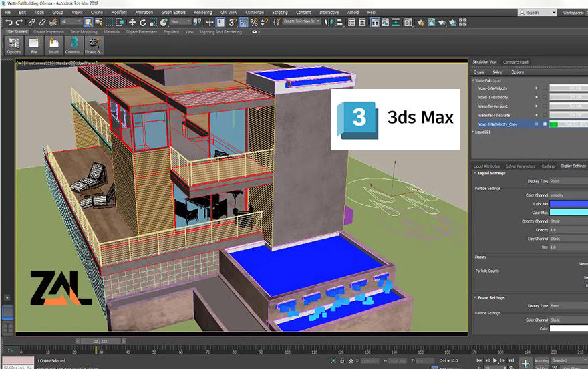The height and width of the screenshot is (369, 588).
Task: Click Bind to Space Warp icon
Action: 53,23
